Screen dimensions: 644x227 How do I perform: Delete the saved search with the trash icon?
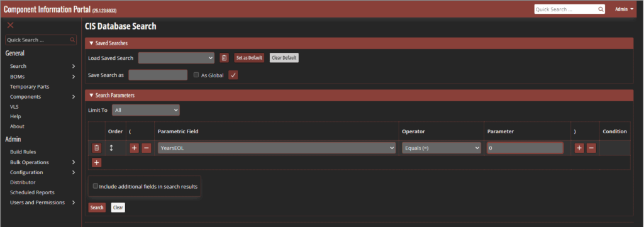(224, 58)
